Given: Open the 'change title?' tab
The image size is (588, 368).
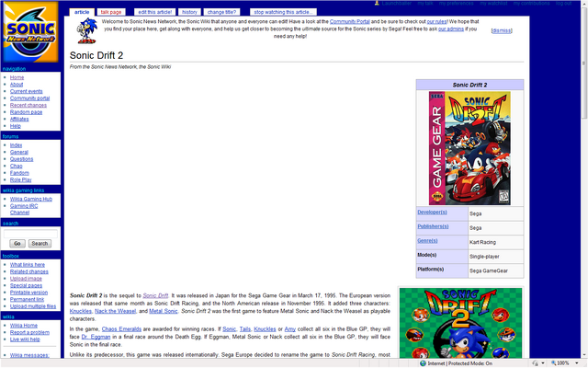Looking at the screenshot, I should [221, 12].
